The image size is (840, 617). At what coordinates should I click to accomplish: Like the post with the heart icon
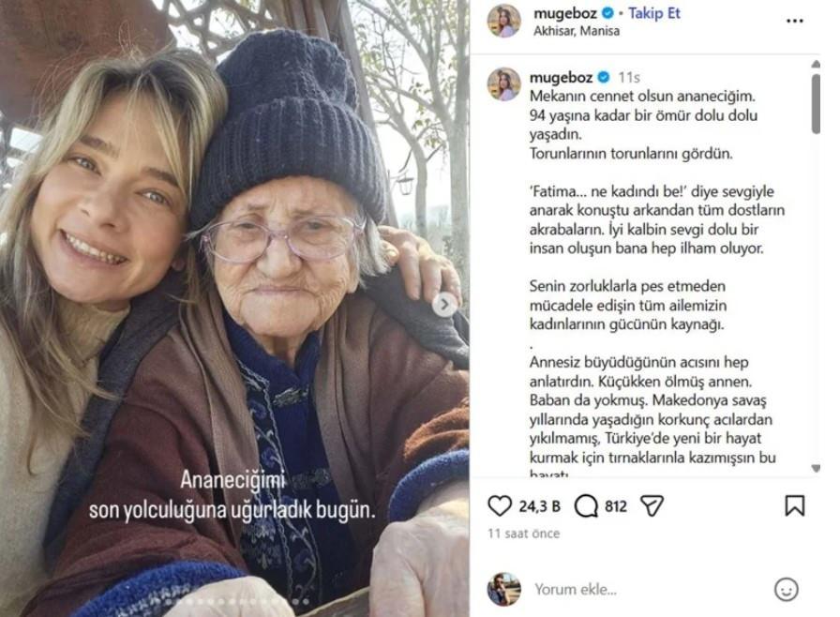coord(500,505)
